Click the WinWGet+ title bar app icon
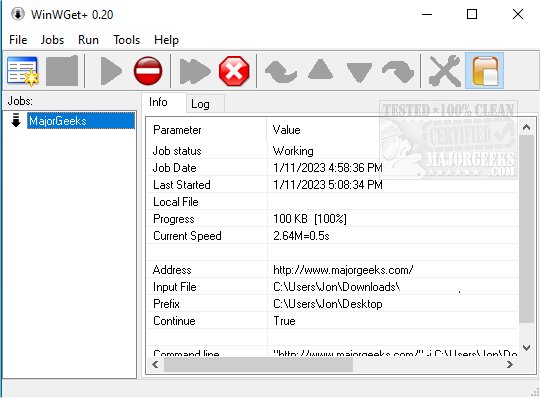 [x=18, y=14]
